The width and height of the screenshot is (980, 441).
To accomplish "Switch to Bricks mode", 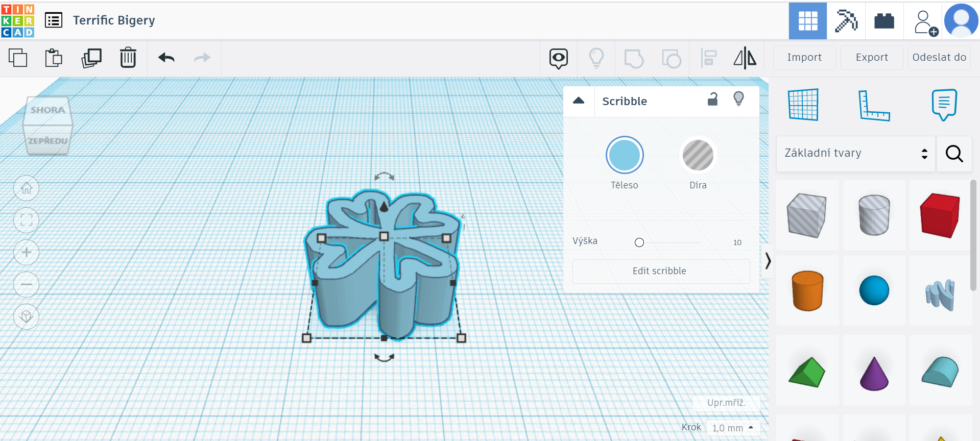I will click(884, 21).
